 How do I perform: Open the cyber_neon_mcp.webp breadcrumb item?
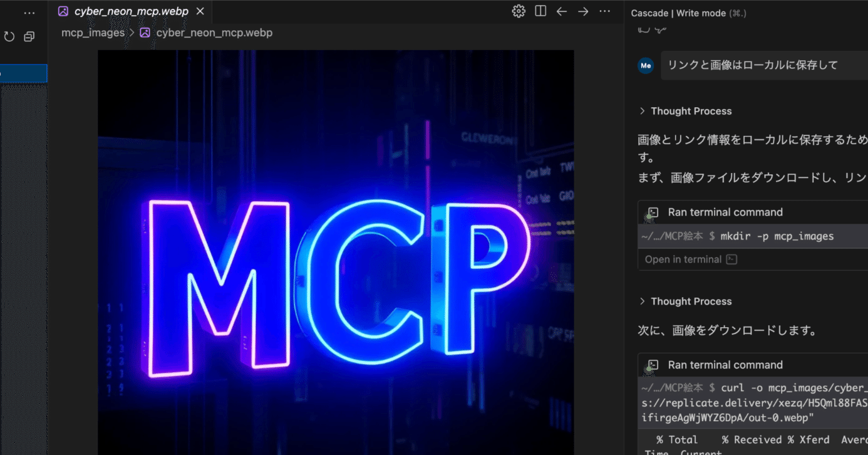pos(206,33)
